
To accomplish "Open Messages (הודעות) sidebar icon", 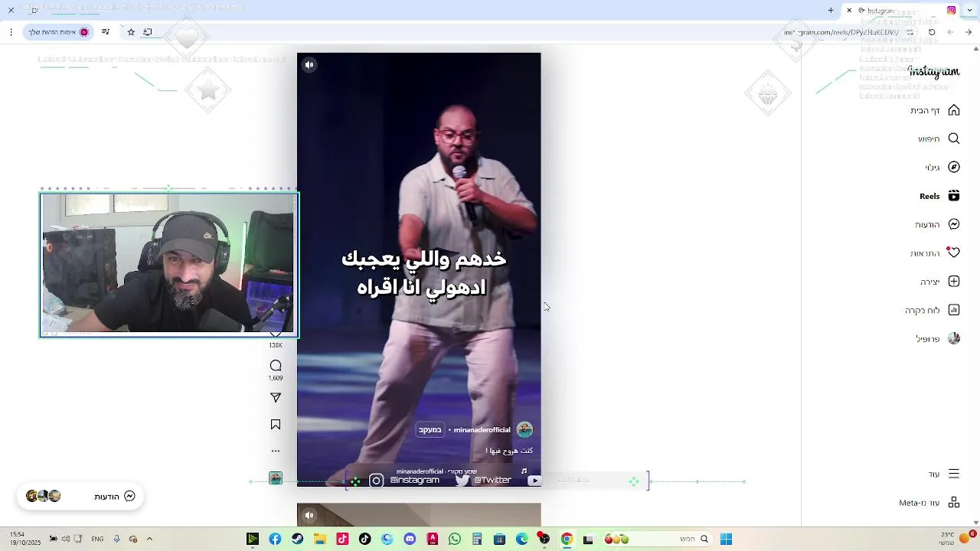I will click(x=954, y=224).
